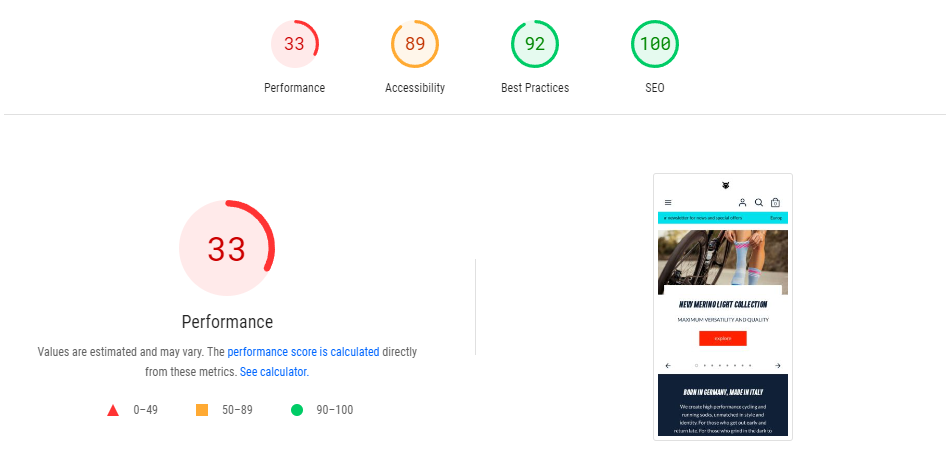The height and width of the screenshot is (452, 952).
Task: Click the cyclist hero image in the preview
Action: [722, 260]
